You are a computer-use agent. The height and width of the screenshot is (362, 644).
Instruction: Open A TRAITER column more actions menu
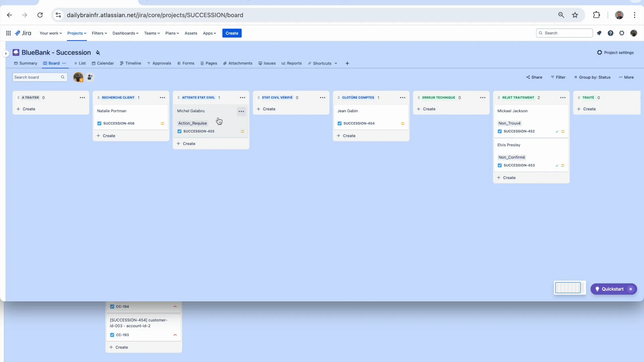(x=83, y=98)
